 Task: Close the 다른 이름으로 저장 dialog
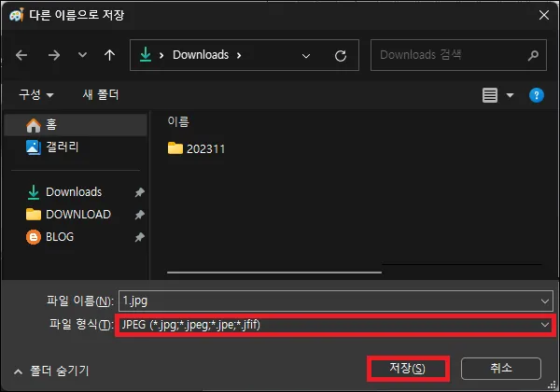tap(544, 15)
